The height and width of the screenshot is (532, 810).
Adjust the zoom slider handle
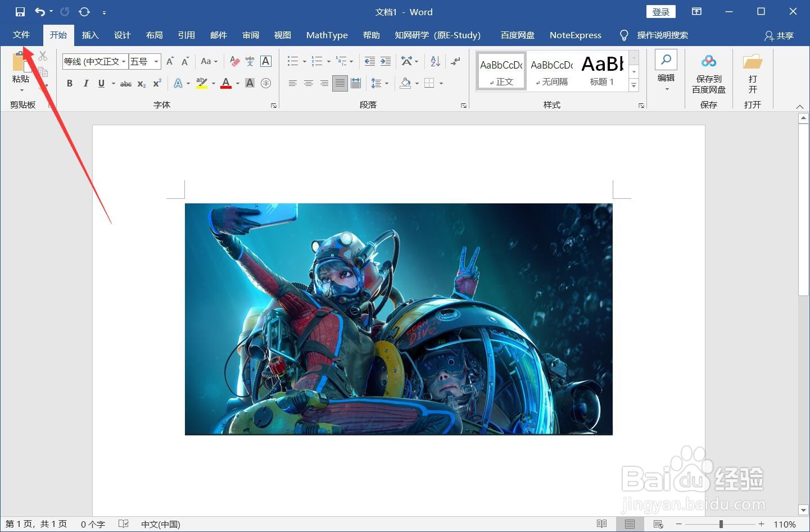pos(721,524)
